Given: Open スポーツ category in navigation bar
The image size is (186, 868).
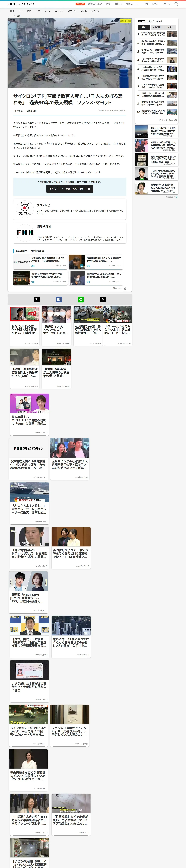Looking at the screenshot, I should click(x=72, y=11).
